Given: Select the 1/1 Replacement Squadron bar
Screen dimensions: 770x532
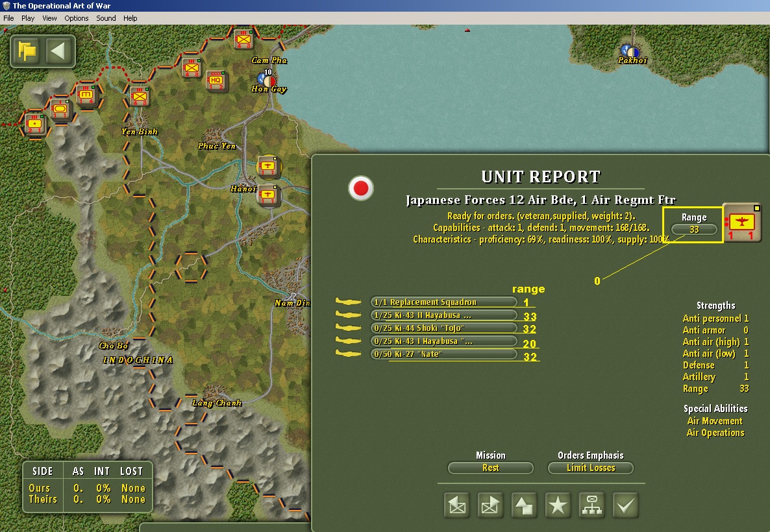Looking at the screenshot, I should click(444, 302).
